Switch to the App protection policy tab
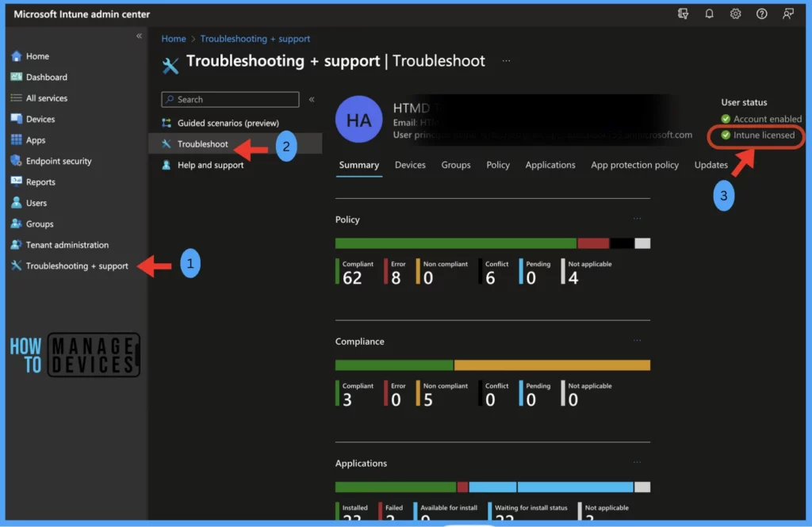This screenshot has width=812, height=527. point(634,165)
